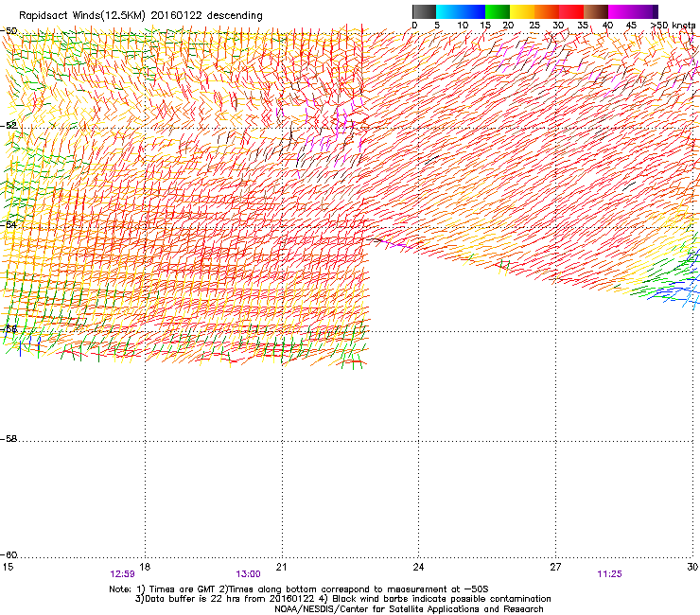This screenshot has width=700, height=615.
Task: Click the 'Times are GMT' note line
Action: tap(299, 589)
